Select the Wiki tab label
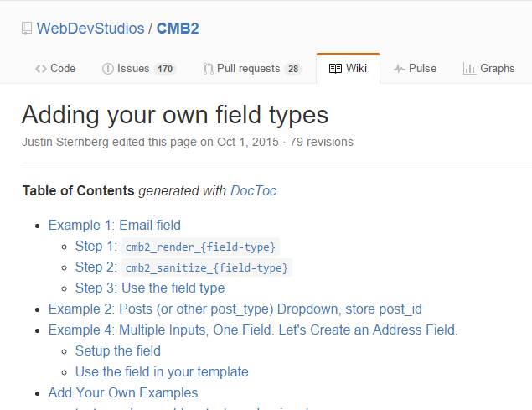Viewport: 532px width, 410px height. pyautogui.click(x=356, y=68)
